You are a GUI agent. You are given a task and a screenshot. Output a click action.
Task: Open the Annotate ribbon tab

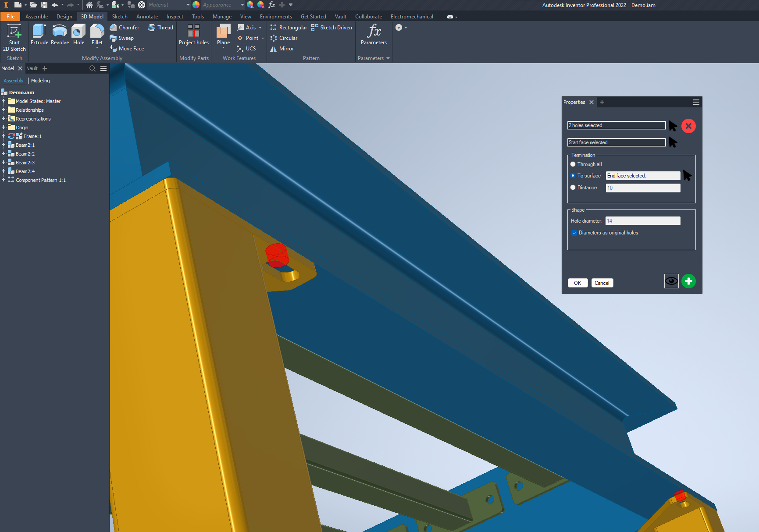click(147, 17)
